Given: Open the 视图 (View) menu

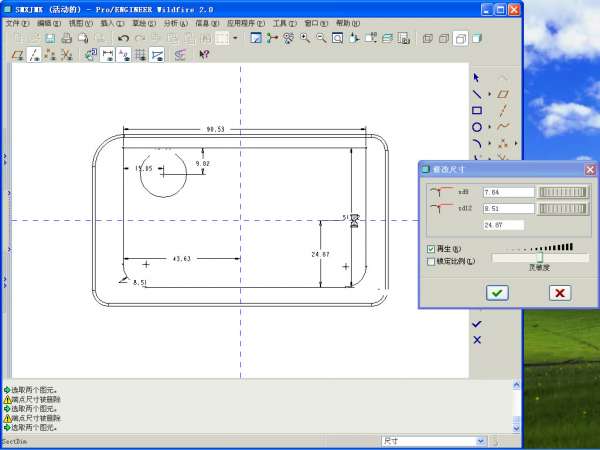Looking at the screenshot, I should [81, 23].
